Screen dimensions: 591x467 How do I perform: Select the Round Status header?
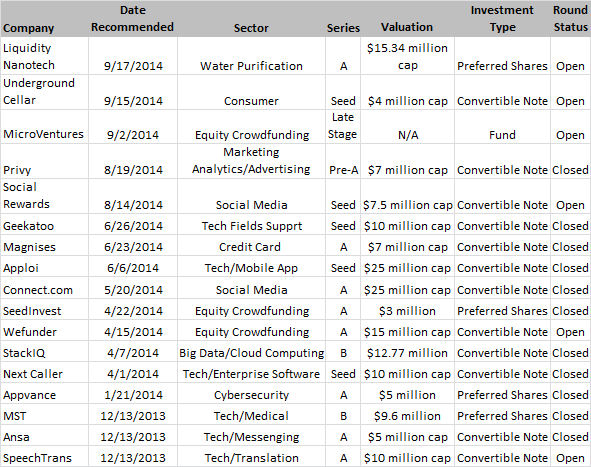click(570, 18)
